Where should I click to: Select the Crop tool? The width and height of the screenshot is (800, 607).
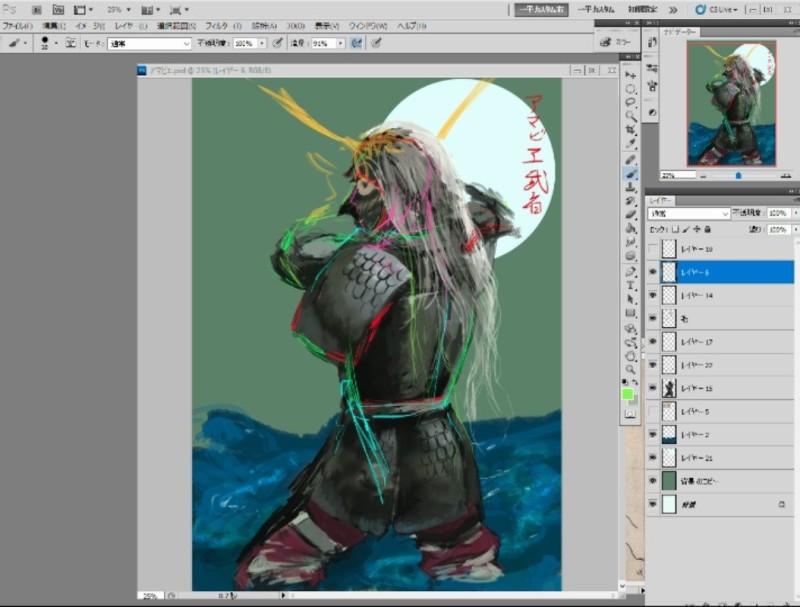coord(631,130)
